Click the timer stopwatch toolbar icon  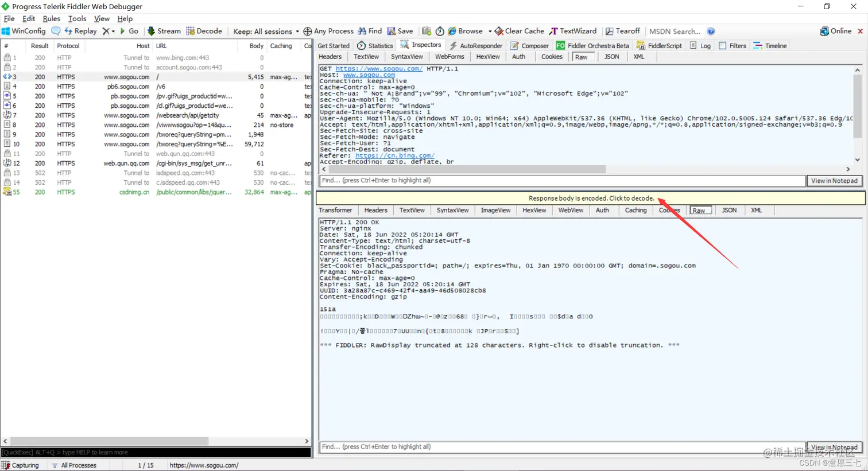[440, 31]
